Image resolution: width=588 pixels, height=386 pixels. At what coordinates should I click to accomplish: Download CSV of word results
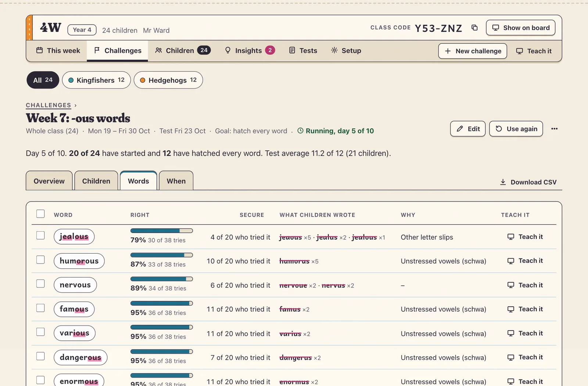tap(528, 182)
